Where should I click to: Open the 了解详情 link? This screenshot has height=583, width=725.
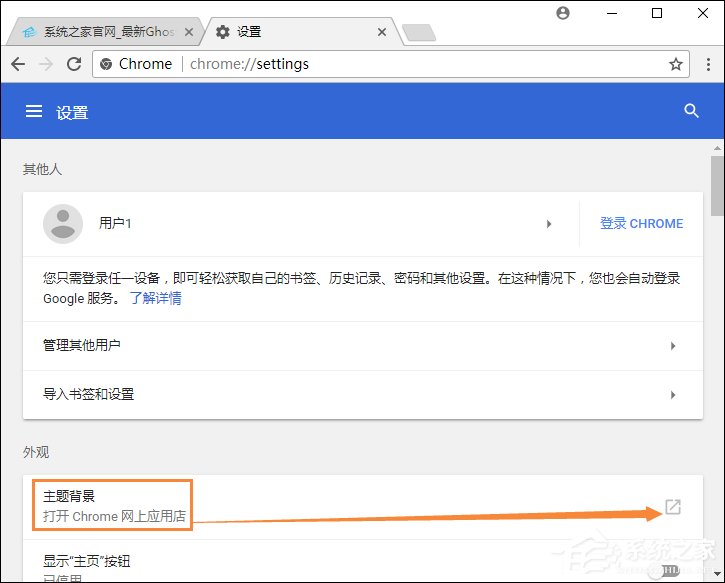155,298
